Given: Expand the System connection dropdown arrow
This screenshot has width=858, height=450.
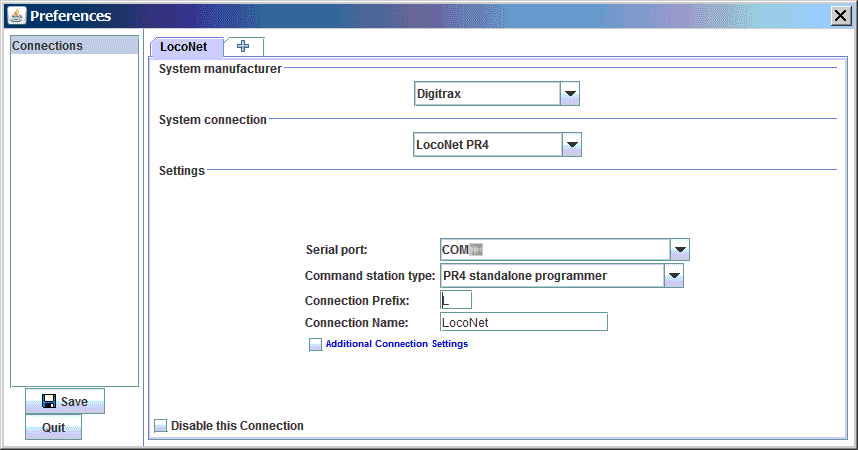Looking at the screenshot, I should pos(572,145).
